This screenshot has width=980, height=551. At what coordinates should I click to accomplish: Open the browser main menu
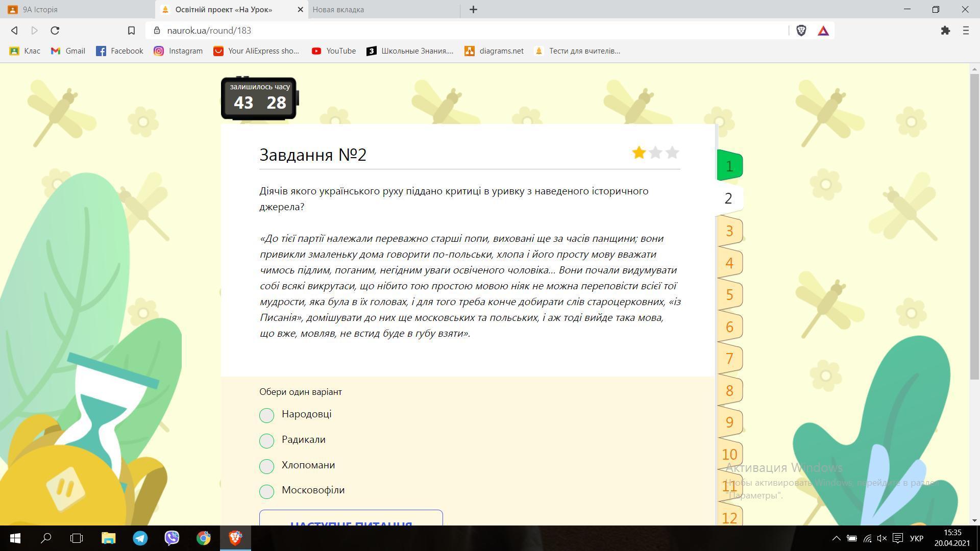pos(966,31)
